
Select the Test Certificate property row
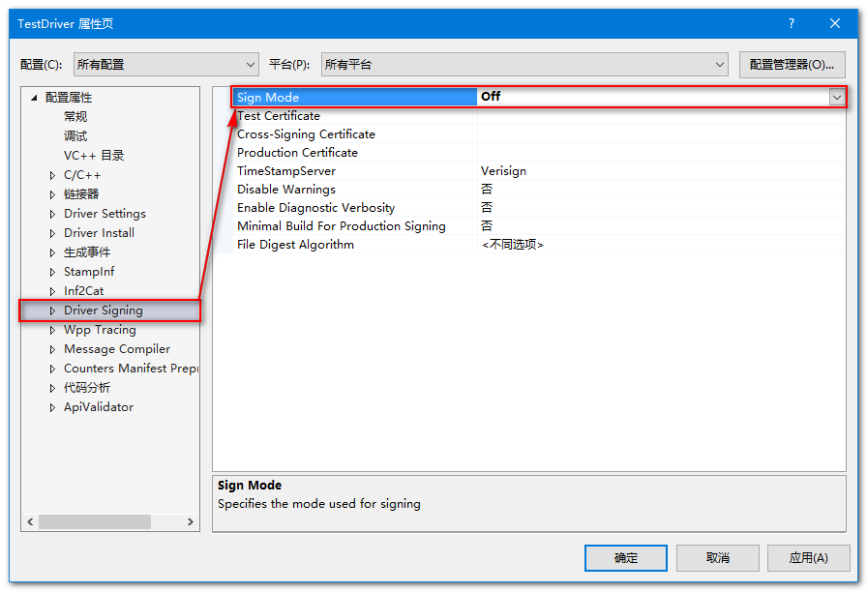(539, 116)
